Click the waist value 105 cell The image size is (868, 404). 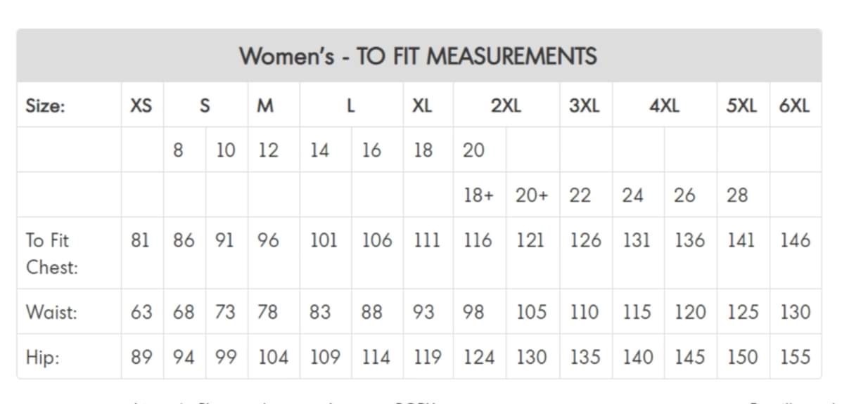pyautogui.click(x=531, y=312)
